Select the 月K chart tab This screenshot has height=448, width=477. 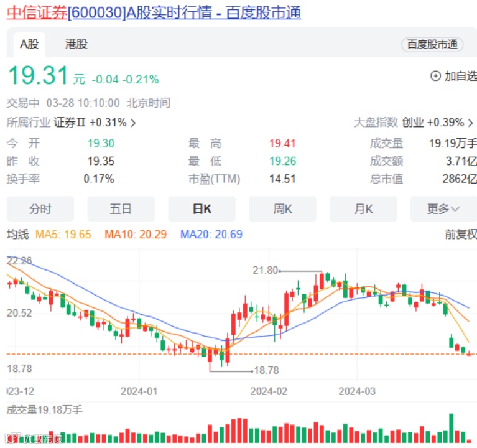[x=363, y=209]
